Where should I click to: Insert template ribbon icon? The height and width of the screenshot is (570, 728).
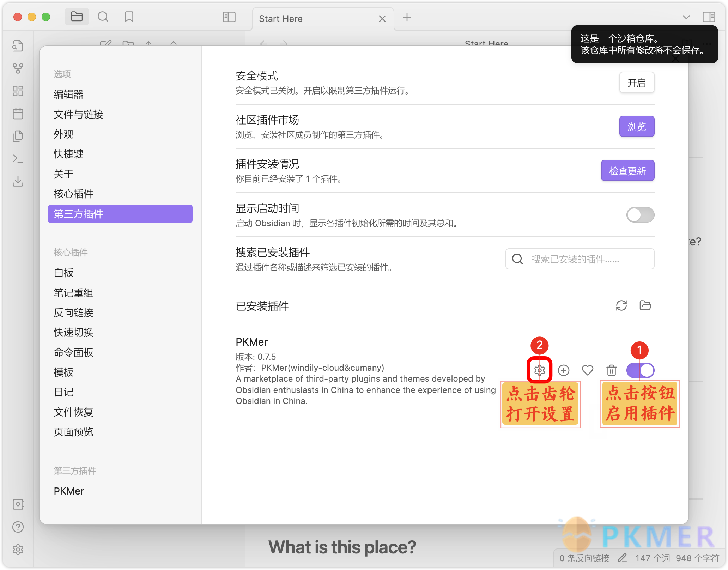(x=18, y=136)
